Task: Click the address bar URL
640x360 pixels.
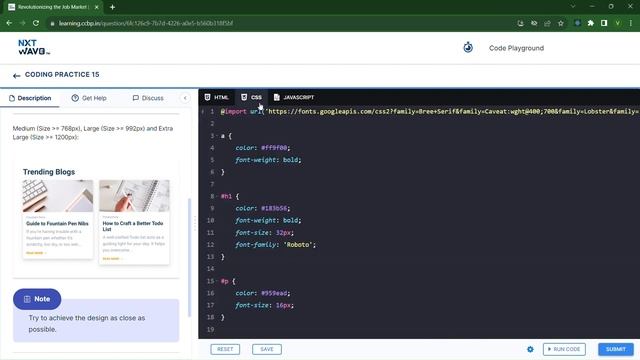Action: (x=146, y=23)
